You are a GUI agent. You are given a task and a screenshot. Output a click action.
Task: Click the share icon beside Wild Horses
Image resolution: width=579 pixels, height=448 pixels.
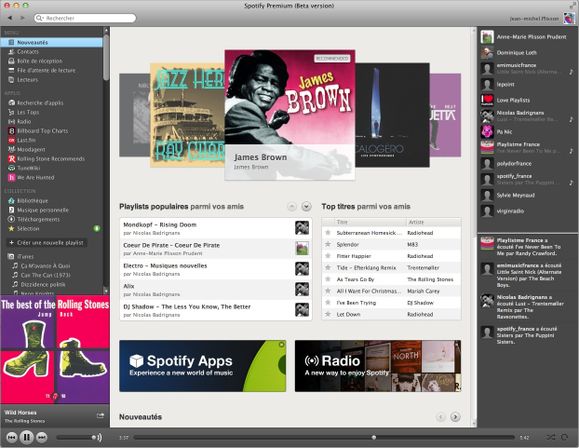100,415
